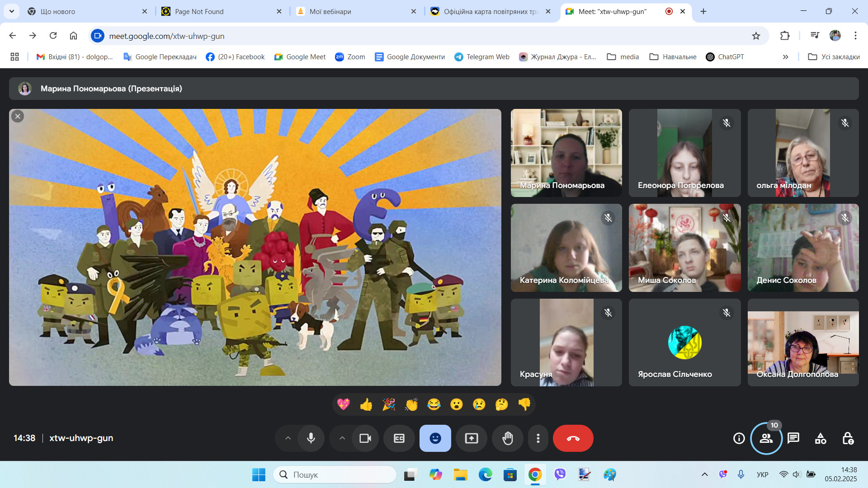This screenshot has height=488, width=868.
Task: Select Ярослав Сільченко's participant tile
Action: point(685,343)
